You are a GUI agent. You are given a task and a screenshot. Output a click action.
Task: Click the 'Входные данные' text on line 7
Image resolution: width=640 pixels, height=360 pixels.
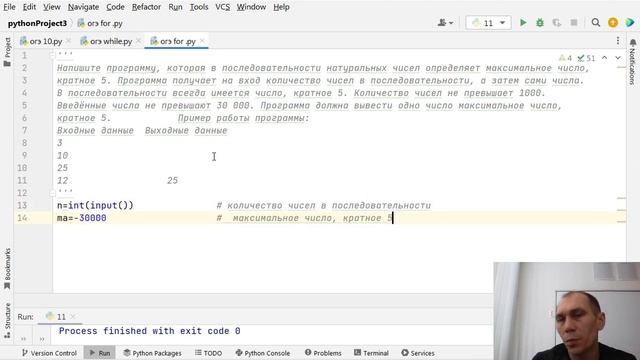tap(95, 131)
